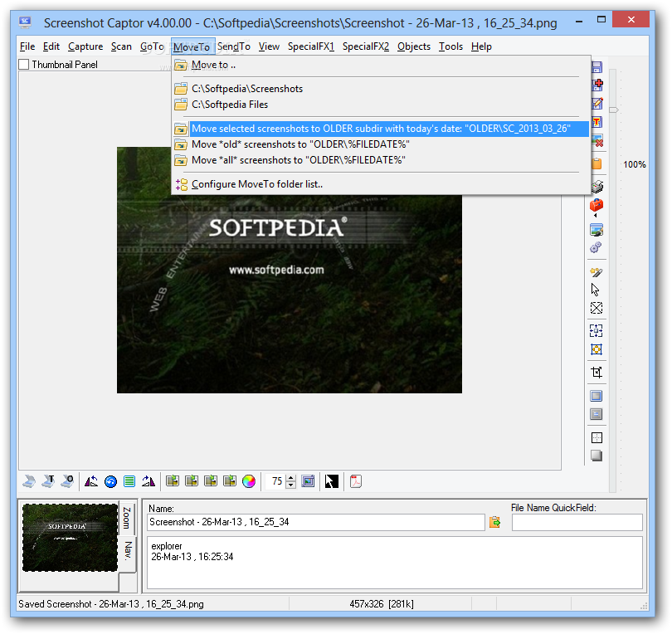
Task: Open the gears settings icon
Action: [596, 247]
